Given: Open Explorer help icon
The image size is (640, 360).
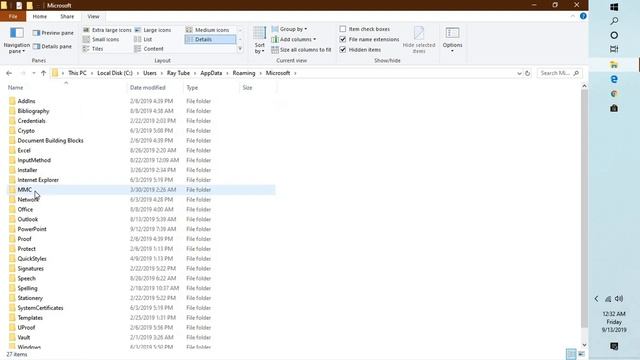Looking at the screenshot, I should pos(583,16).
